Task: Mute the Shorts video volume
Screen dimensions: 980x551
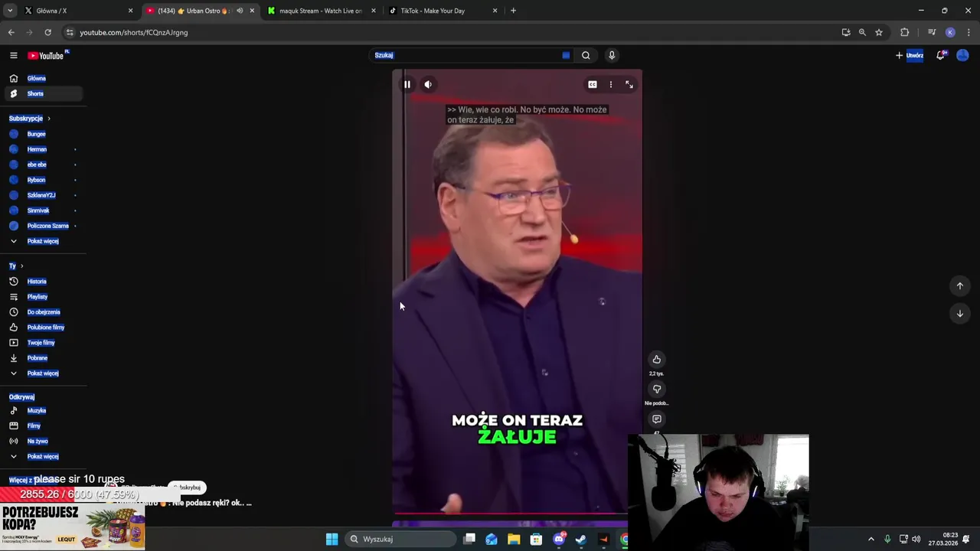Action: (x=428, y=84)
